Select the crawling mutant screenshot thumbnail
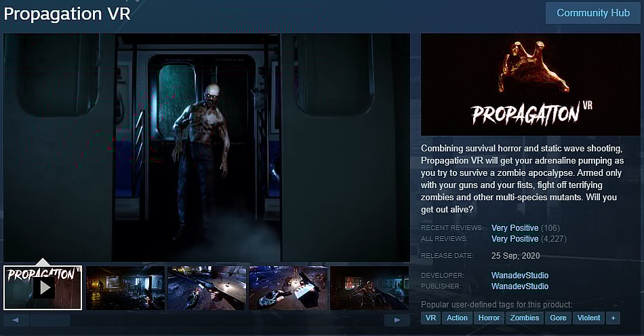This screenshot has height=336, width=644. tap(369, 288)
